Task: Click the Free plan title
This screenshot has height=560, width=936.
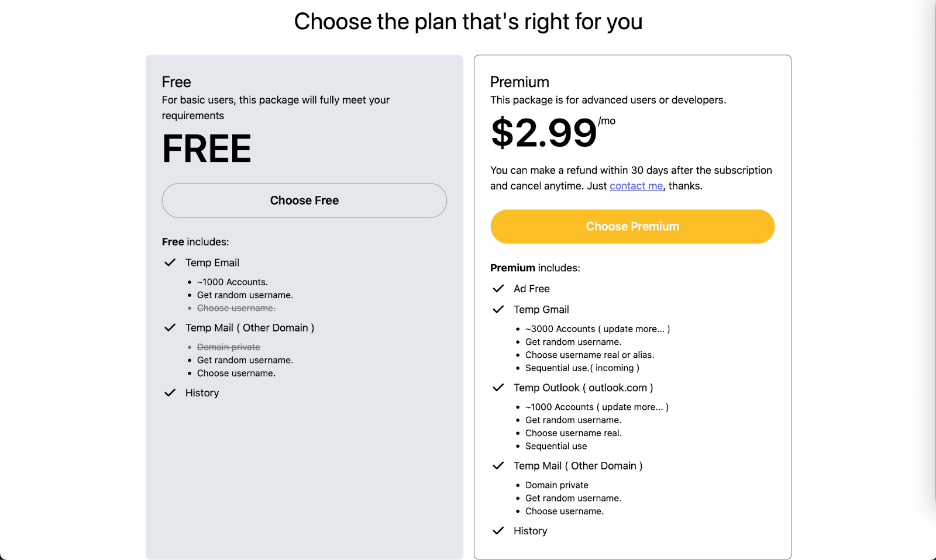Action: pos(177,82)
